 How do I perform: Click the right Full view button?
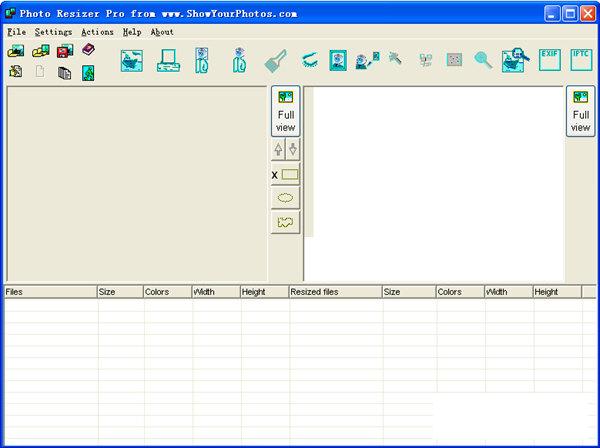click(580, 111)
